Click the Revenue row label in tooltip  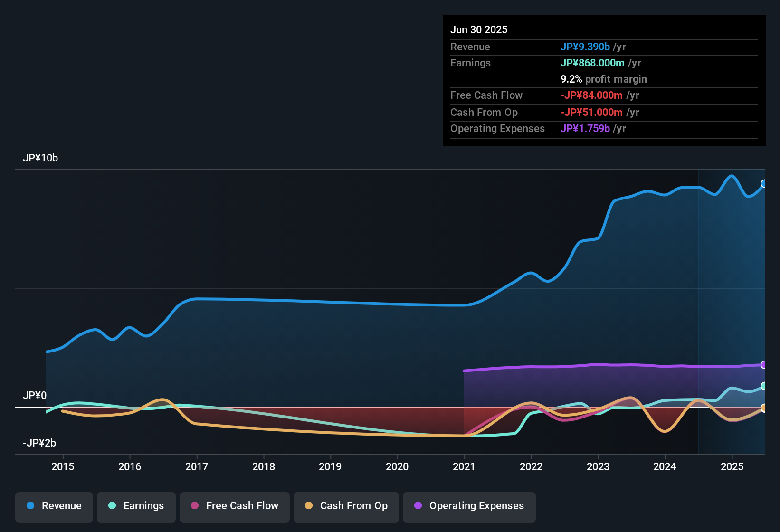tap(470, 47)
